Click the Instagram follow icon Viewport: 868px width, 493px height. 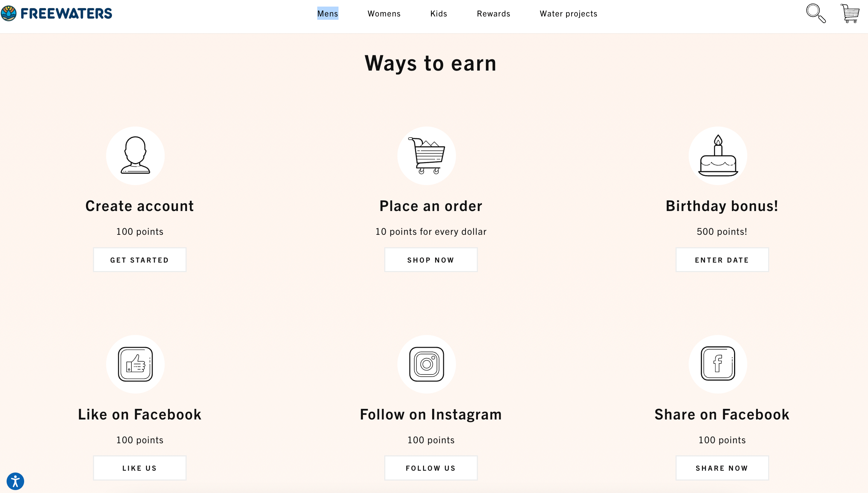pyautogui.click(x=427, y=364)
